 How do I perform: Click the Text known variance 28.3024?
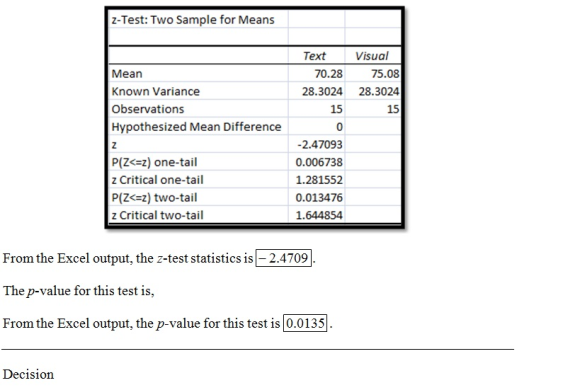coord(322,91)
